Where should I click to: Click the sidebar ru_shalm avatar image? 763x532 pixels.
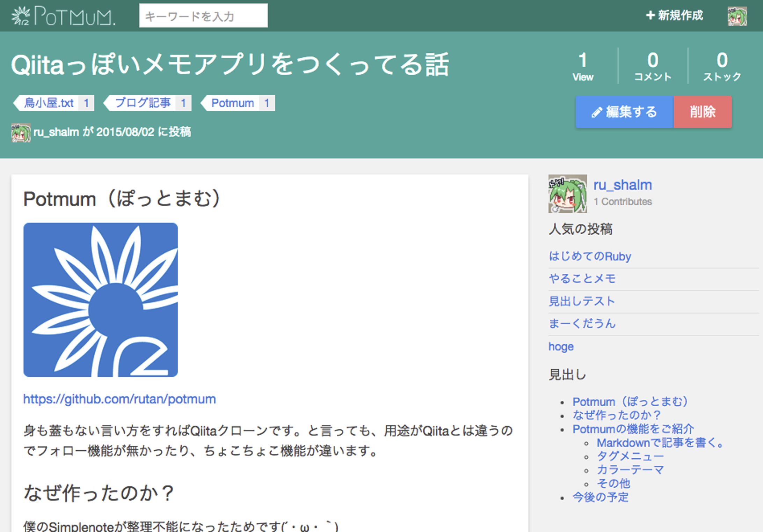point(568,194)
